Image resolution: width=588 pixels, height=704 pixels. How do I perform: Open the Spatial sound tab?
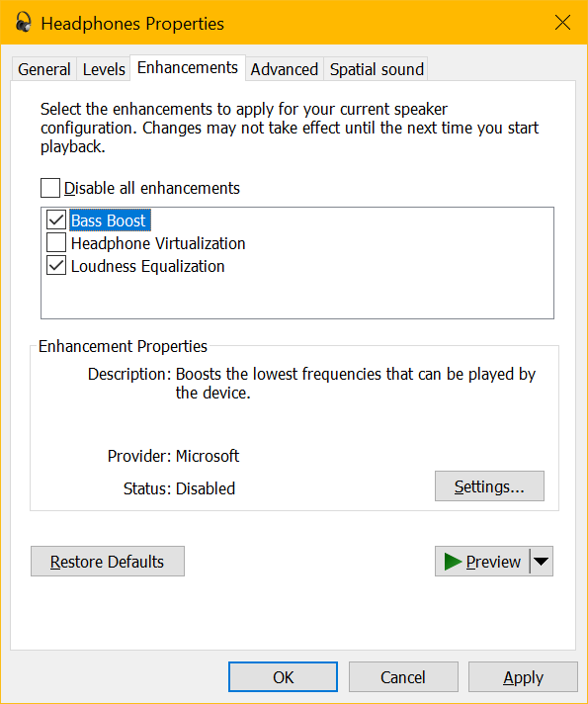(377, 69)
